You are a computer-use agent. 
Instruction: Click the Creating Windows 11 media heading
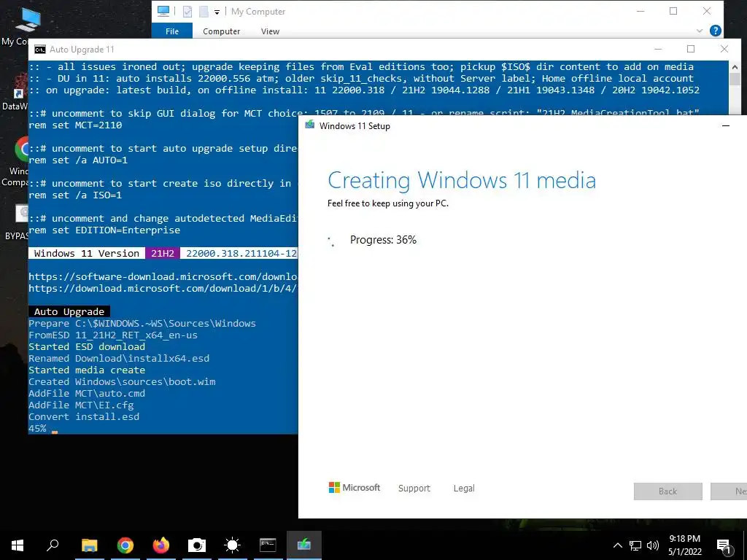coord(462,181)
